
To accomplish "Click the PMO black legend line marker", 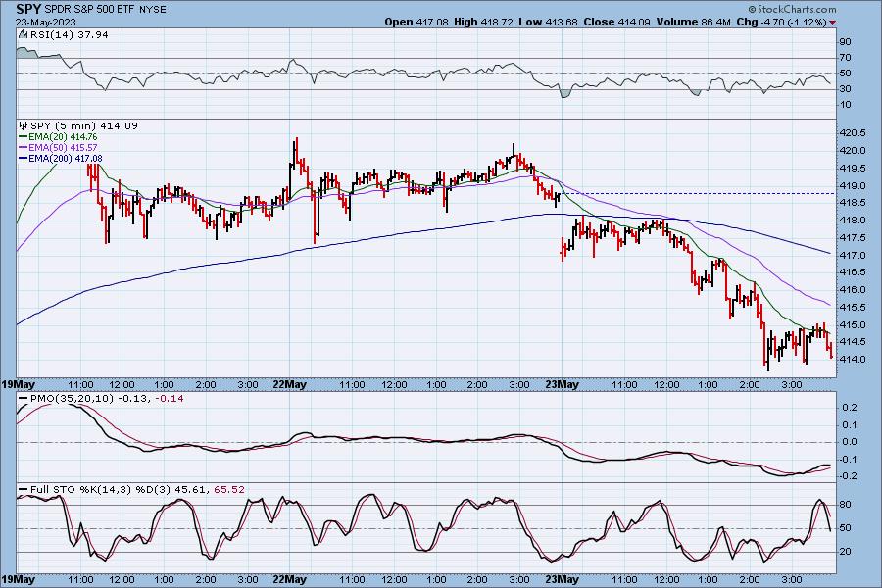I will (24, 399).
